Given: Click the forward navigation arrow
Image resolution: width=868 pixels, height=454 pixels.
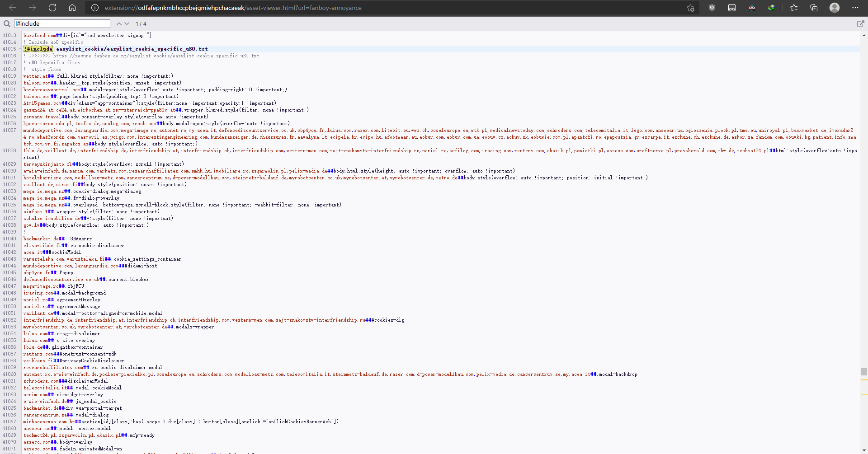Looking at the screenshot, I should point(32,8).
